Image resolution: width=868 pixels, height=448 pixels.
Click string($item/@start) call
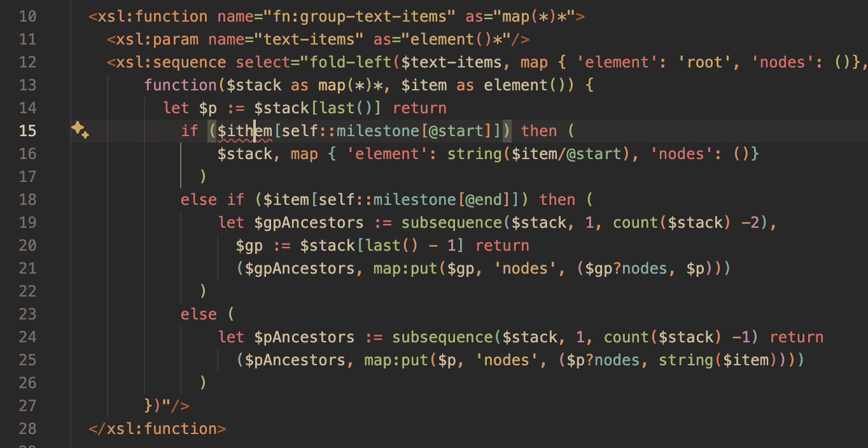point(539,153)
